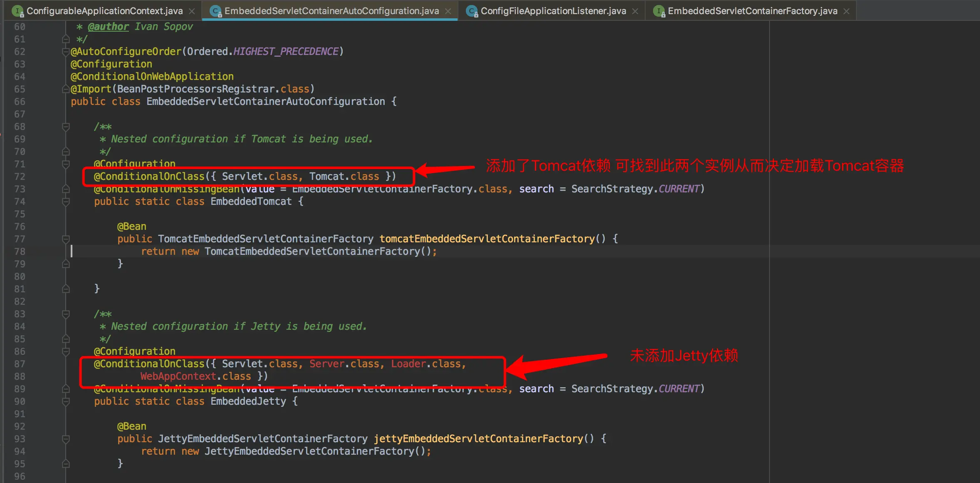Screen dimensions: 980x483
Task: Fold the Tomcat Javadoc comment at line 68
Action: tap(65, 127)
